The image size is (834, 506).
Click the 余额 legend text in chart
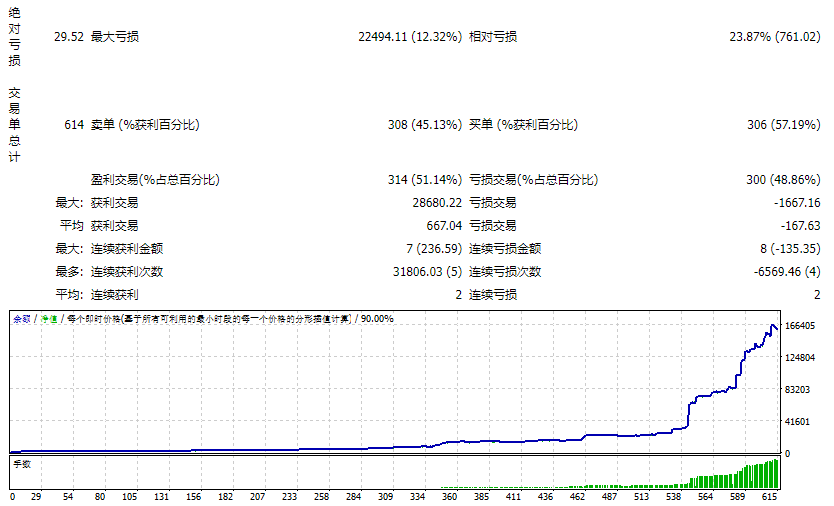pos(22,319)
